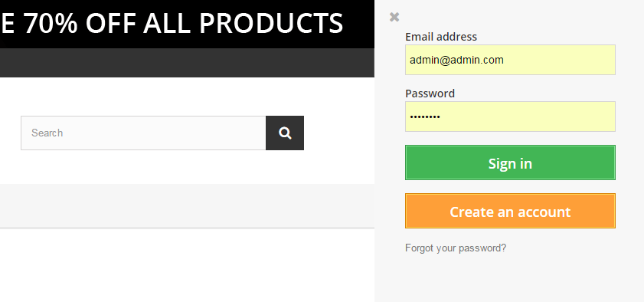
Task: Click the Email address label
Action: pos(441,37)
